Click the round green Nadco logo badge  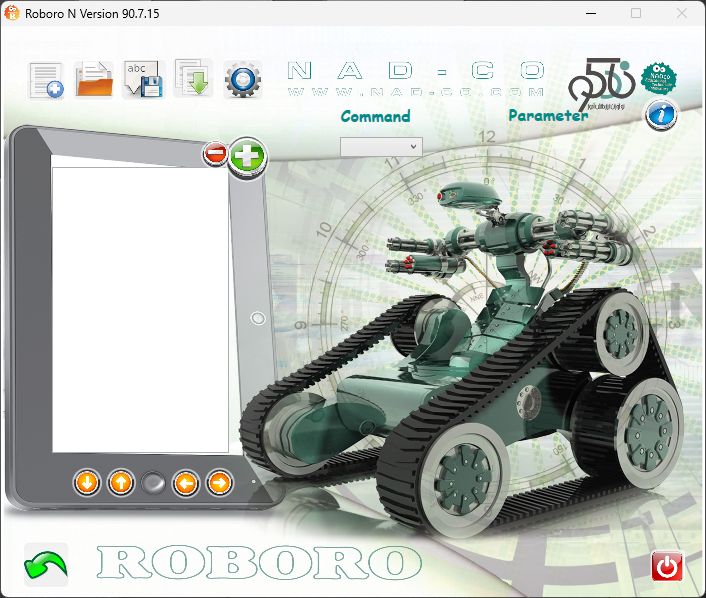[659, 79]
